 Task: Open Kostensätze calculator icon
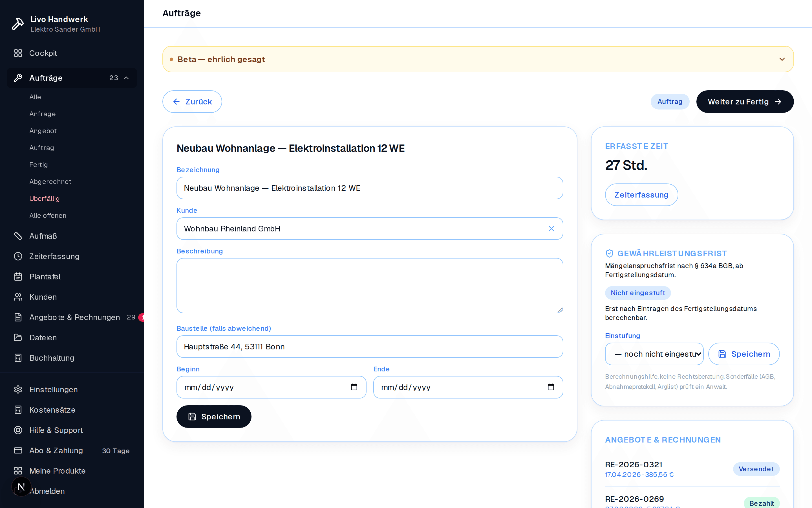[18, 410]
